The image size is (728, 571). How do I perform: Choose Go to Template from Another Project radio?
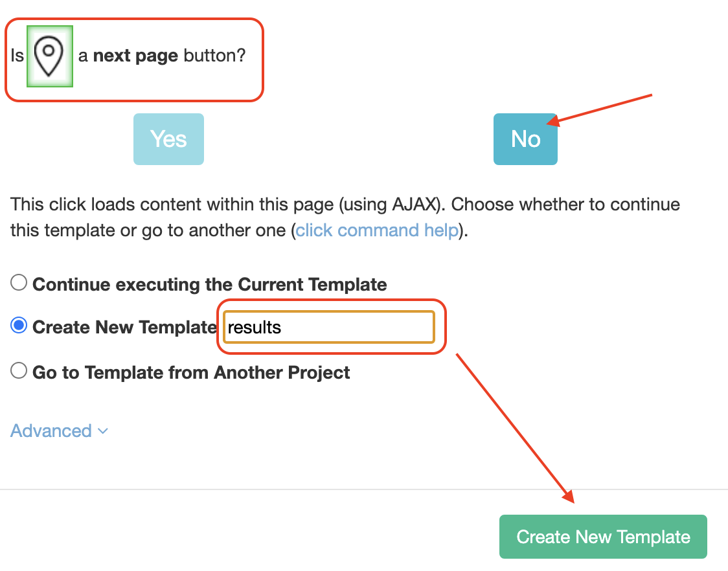pos(19,371)
